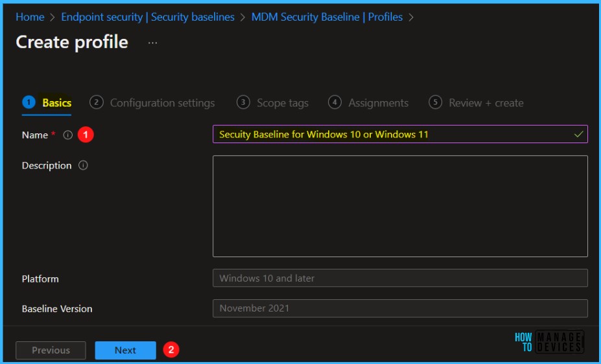Click the Platform field showing Windows 10 and later
This screenshot has height=364, width=601.
tap(400, 279)
